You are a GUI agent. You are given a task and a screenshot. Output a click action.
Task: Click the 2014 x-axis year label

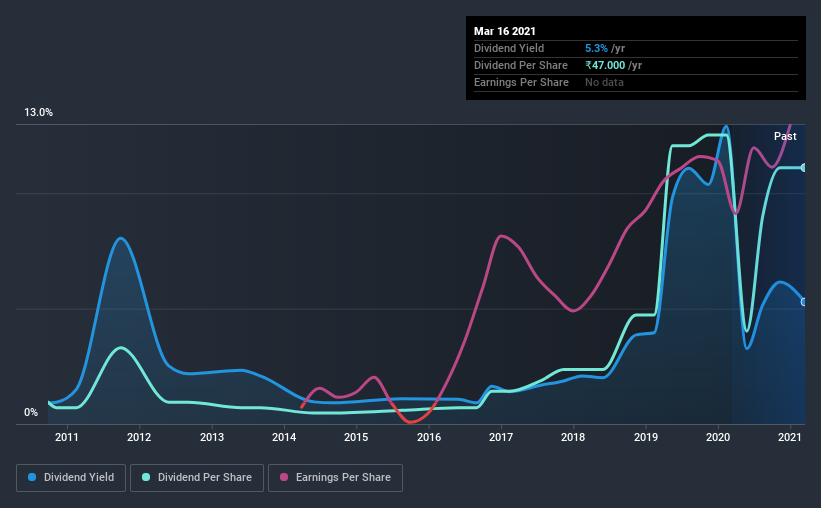pyautogui.click(x=284, y=437)
